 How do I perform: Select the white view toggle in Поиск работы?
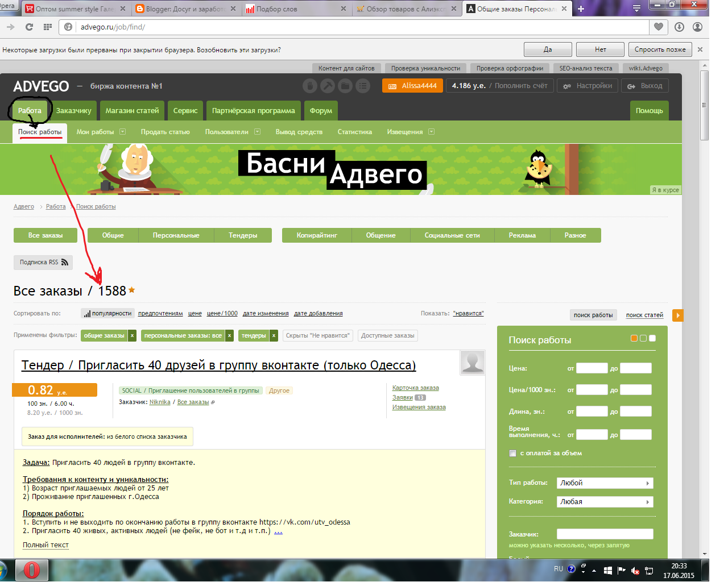click(x=652, y=338)
